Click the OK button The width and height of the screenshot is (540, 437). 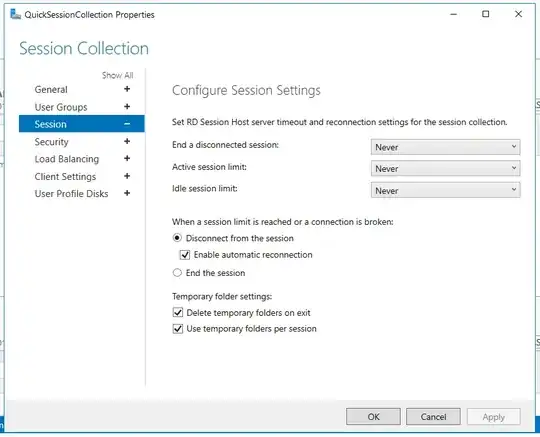click(x=373, y=417)
